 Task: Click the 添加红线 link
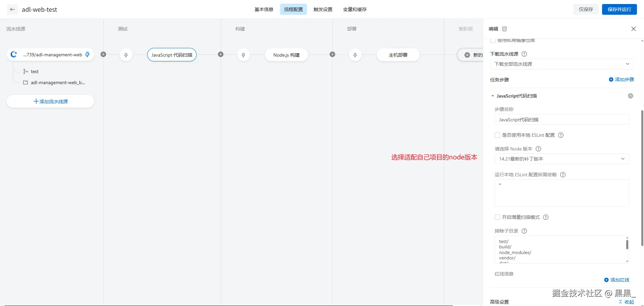click(x=620, y=280)
